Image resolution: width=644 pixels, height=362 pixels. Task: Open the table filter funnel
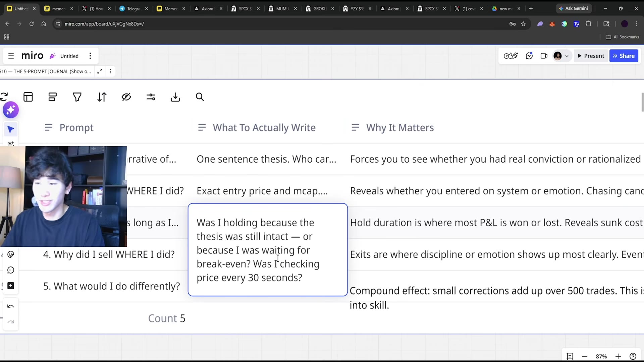tap(77, 97)
